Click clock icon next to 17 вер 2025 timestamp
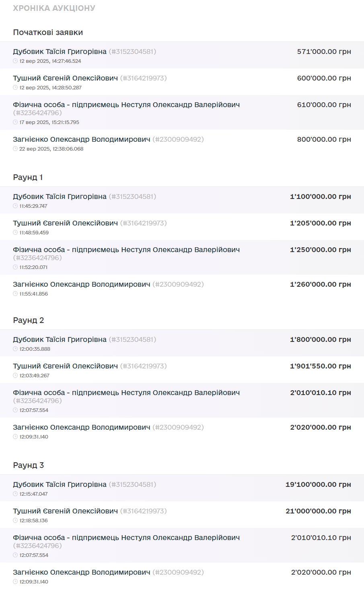364x596 pixels. point(15,122)
